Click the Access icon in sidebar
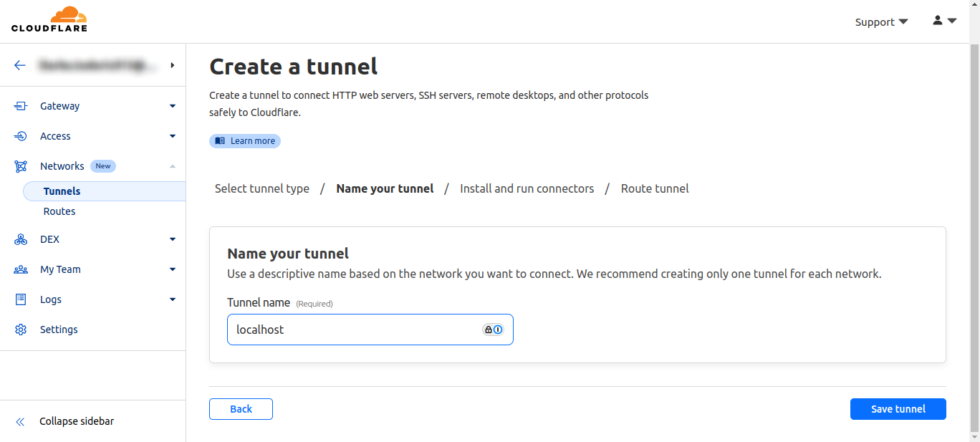 [21, 136]
